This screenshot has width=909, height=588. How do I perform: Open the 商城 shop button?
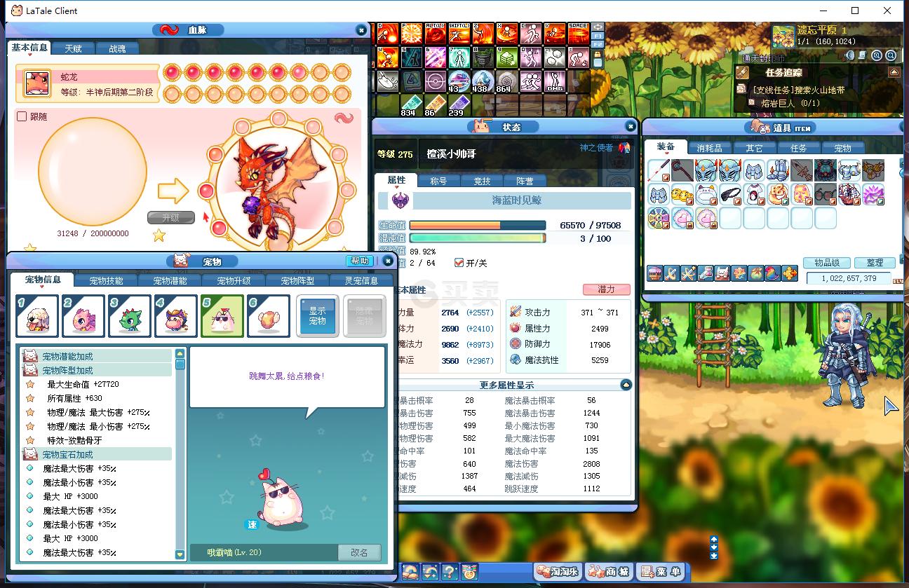click(x=609, y=571)
